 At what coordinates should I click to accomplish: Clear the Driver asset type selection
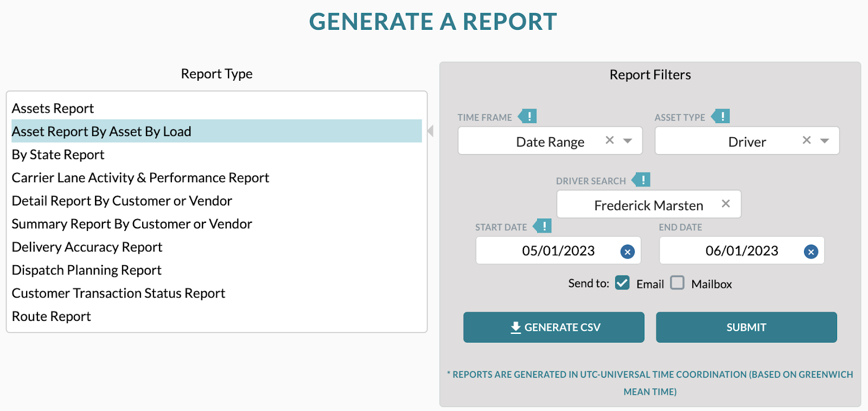(x=807, y=140)
